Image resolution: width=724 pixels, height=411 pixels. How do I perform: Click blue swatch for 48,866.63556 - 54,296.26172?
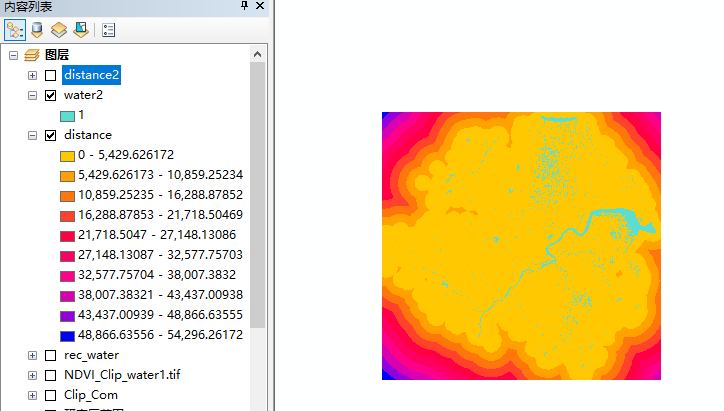click(x=67, y=336)
